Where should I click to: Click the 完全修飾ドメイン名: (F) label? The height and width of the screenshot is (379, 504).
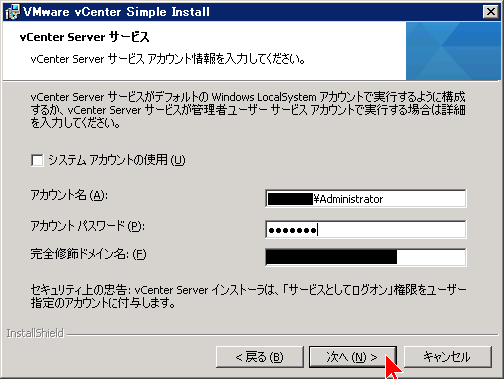(88, 254)
